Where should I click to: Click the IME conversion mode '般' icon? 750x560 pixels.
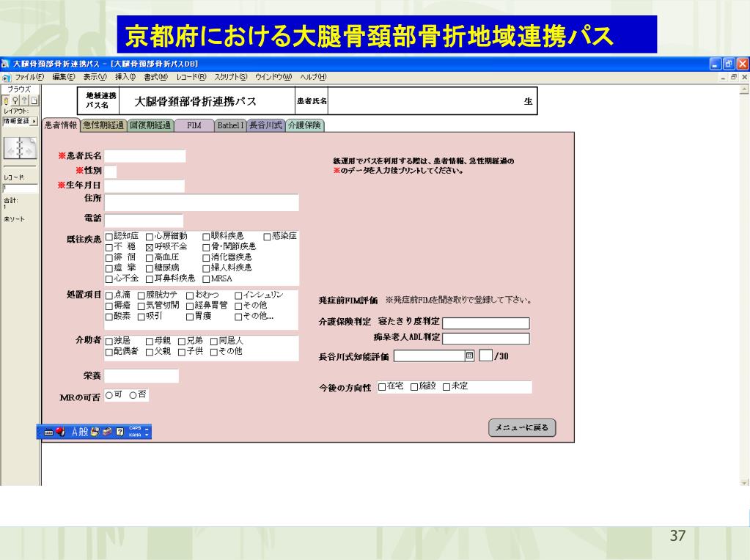(84, 432)
